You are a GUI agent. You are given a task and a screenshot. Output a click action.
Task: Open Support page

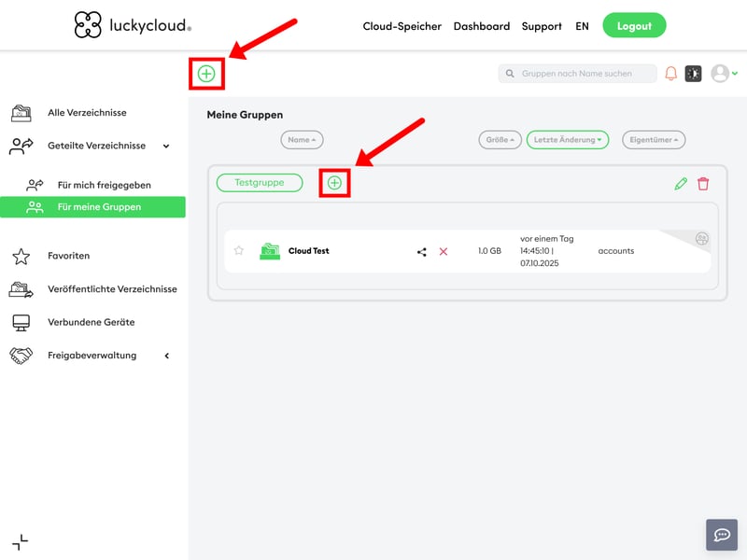point(542,27)
